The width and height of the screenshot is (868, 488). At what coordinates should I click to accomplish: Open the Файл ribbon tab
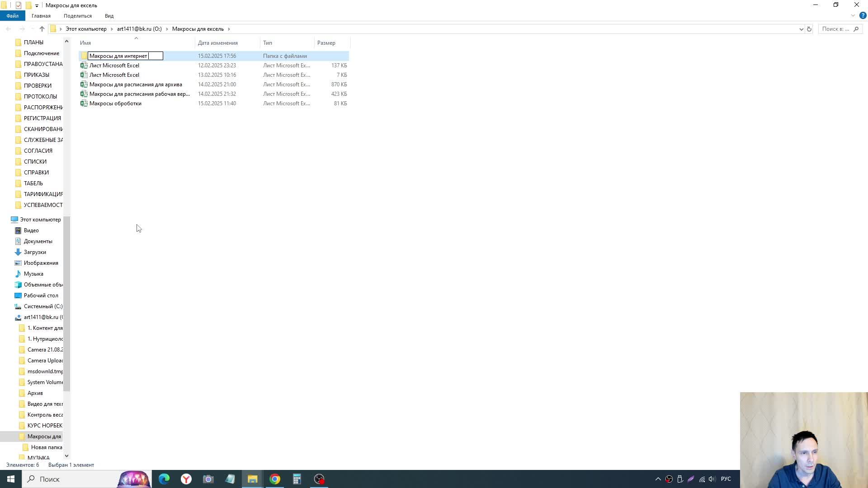[12, 16]
